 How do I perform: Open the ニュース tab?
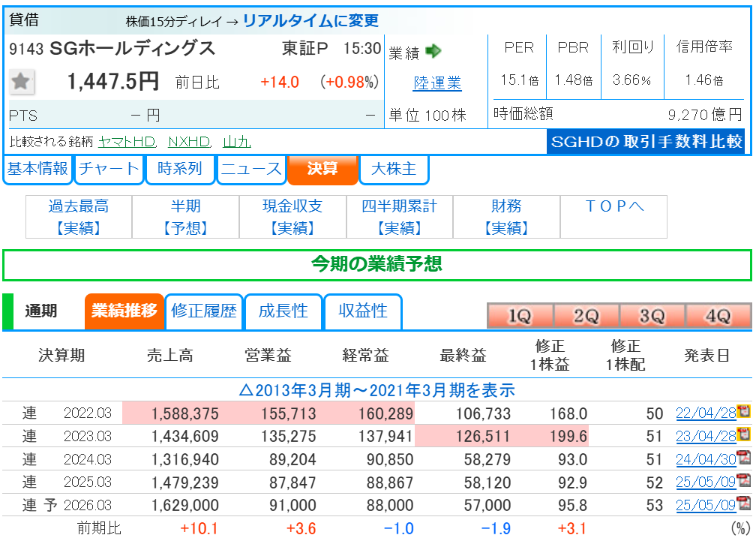point(251,169)
